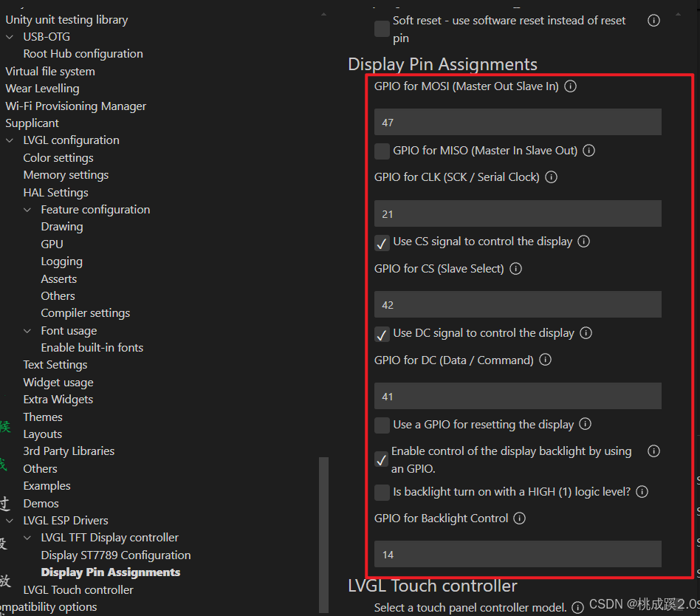
Task: Enable Use a GPIO for resetting the display
Action: 382,425
